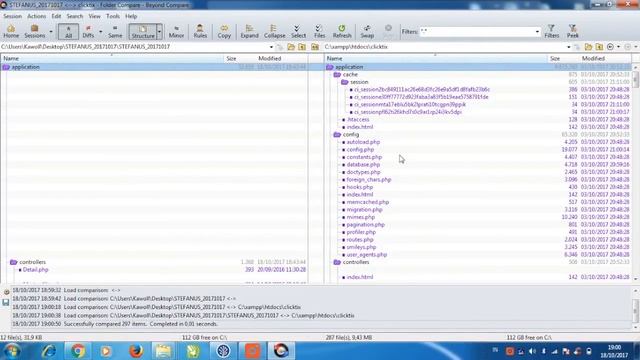Click the Files toolbar button
640x360 pixels.
click(x=320, y=31)
